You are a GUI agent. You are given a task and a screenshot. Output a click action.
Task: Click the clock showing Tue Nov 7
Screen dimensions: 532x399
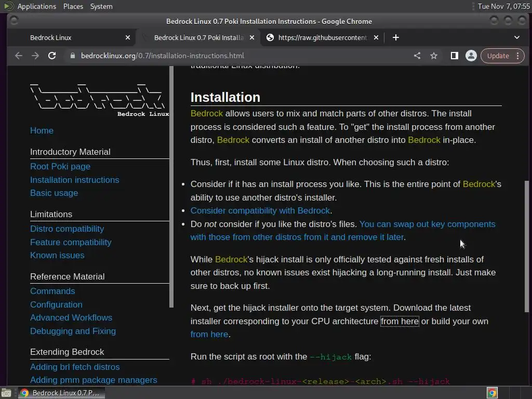[x=503, y=6]
